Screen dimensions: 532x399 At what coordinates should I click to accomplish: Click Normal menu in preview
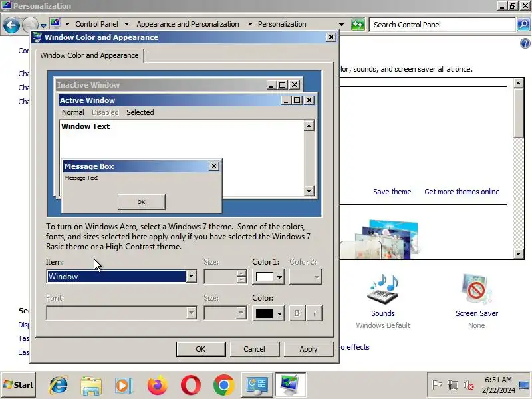tap(73, 112)
